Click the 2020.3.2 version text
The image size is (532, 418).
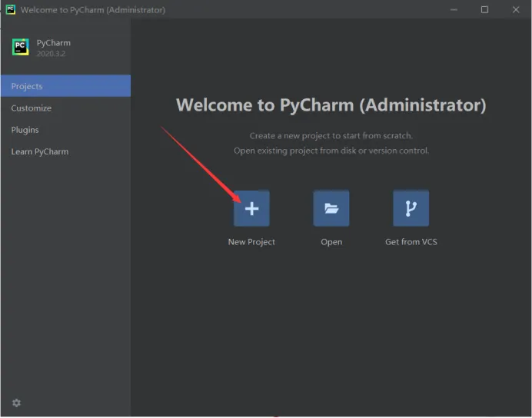51,54
